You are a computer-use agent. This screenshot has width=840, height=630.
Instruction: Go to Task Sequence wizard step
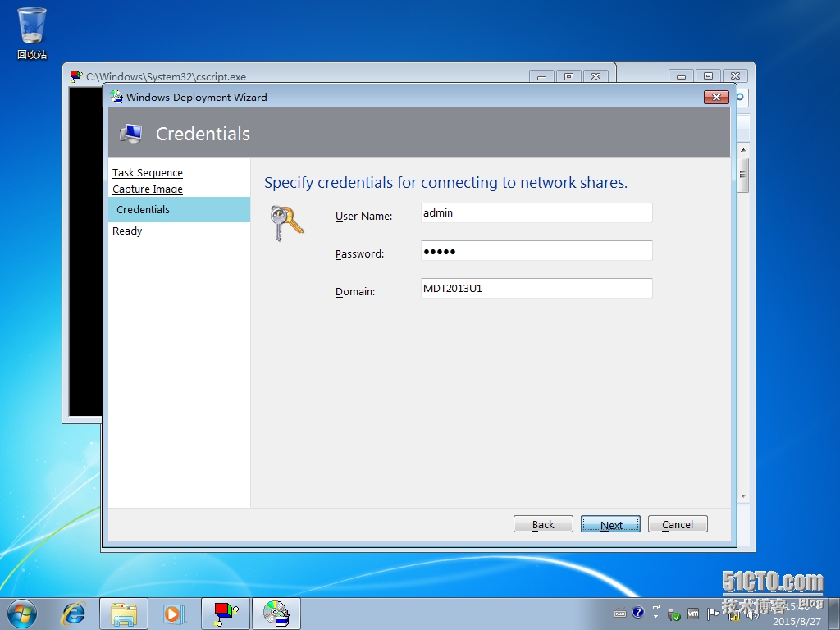[148, 172]
